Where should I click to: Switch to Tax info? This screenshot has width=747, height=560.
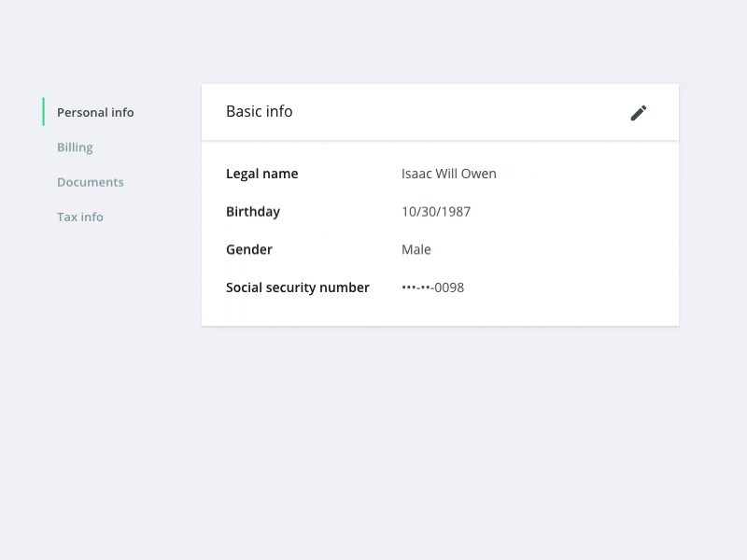(79, 217)
